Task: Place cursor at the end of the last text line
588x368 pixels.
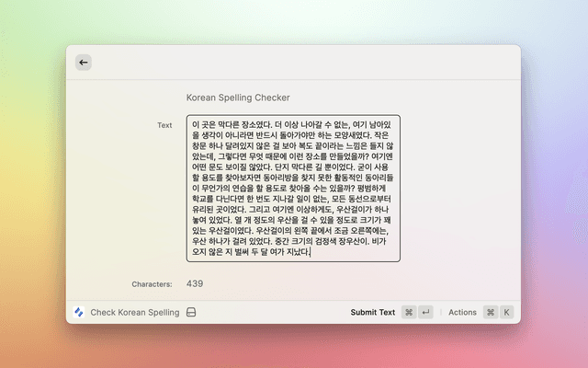Action: pyautogui.click(x=311, y=252)
